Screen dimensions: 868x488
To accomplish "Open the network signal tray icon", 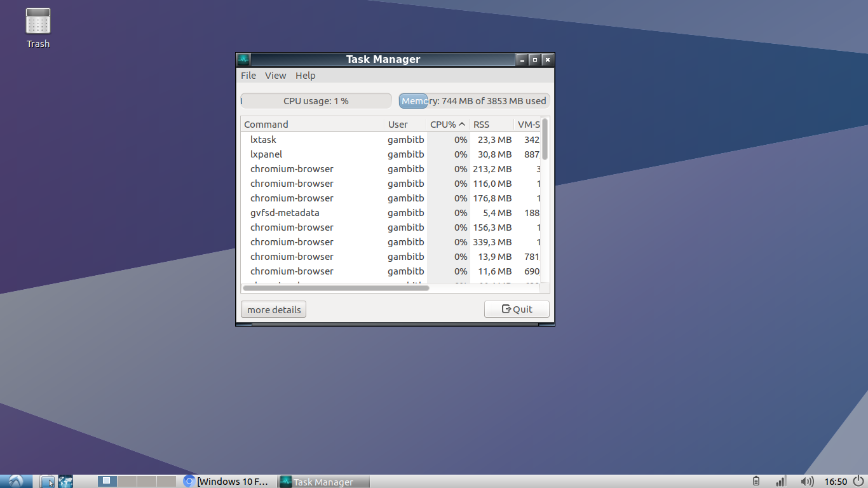I will coord(780,481).
